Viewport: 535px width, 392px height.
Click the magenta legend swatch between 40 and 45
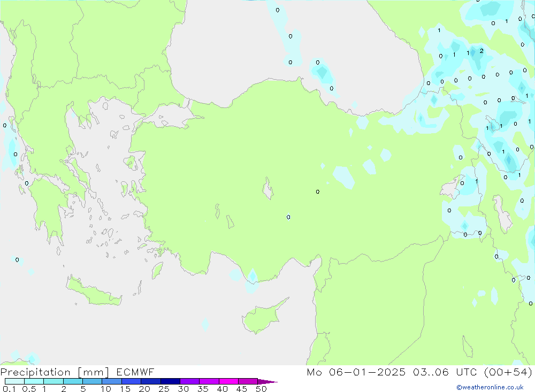[x=228, y=381]
